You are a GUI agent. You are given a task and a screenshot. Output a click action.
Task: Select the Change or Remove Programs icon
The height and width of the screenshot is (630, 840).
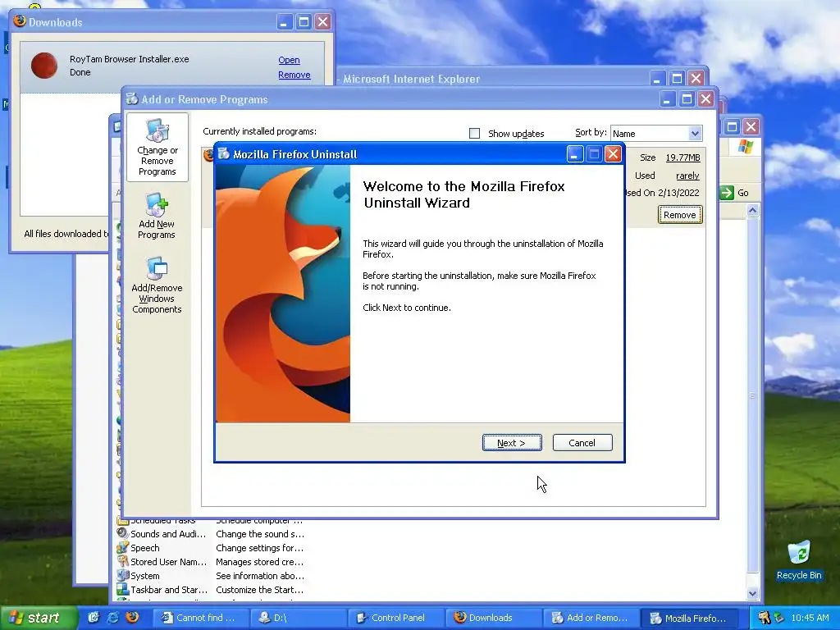tap(157, 148)
